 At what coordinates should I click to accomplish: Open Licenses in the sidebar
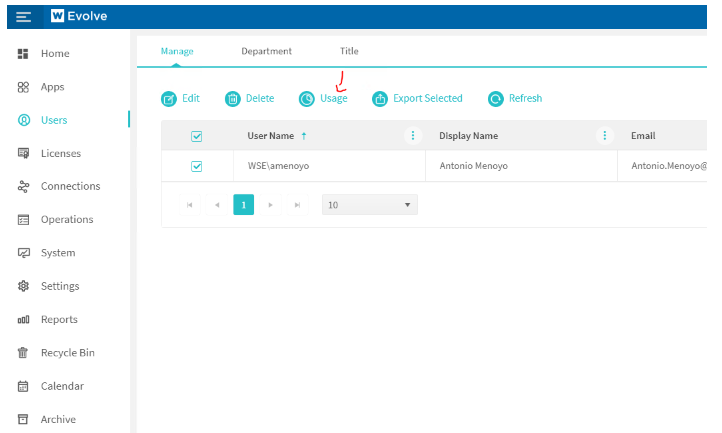pos(60,153)
